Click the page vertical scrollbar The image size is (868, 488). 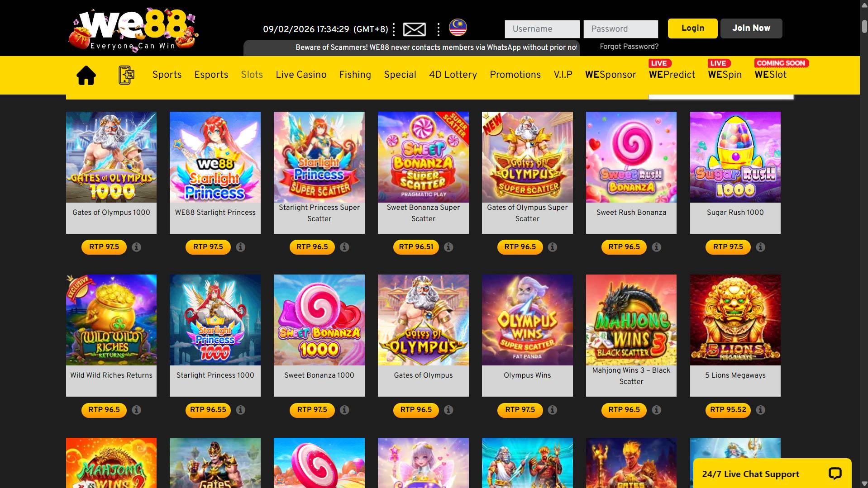coord(864,244)
